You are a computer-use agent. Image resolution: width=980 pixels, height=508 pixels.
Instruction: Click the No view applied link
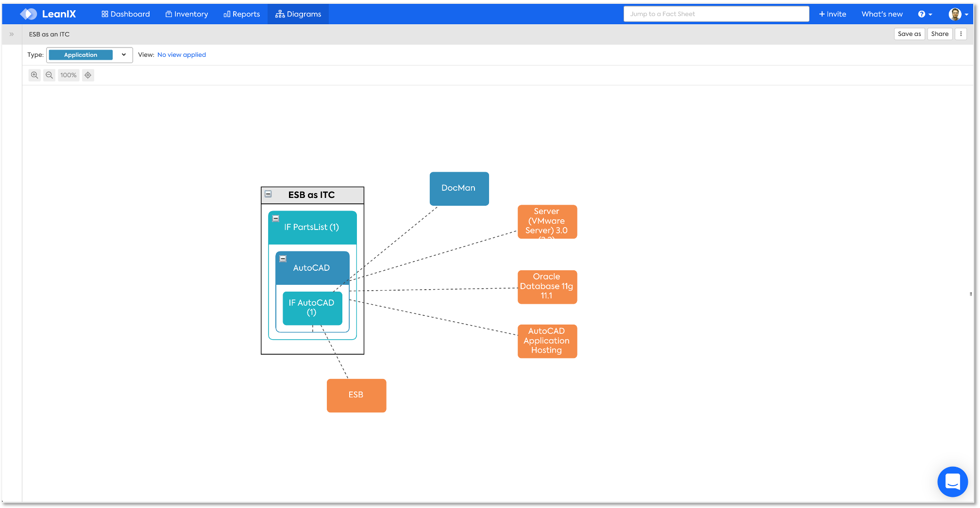tap(182, 55)
